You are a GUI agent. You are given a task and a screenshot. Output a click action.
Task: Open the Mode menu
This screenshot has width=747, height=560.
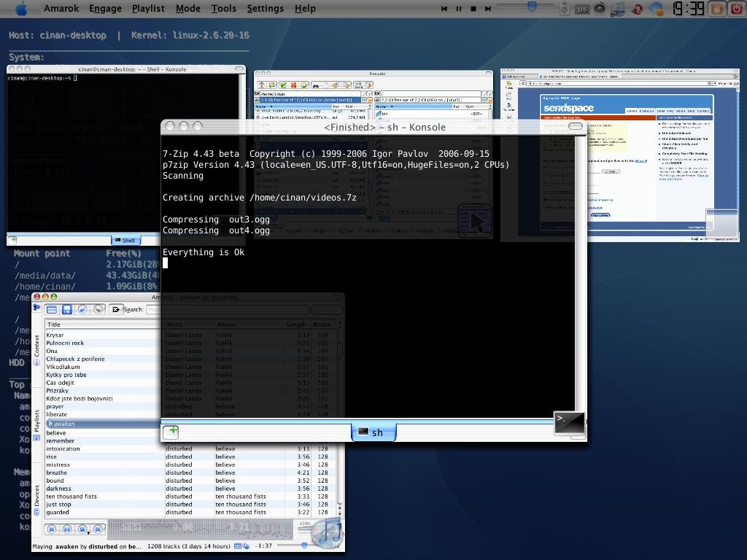coord(187,8)
